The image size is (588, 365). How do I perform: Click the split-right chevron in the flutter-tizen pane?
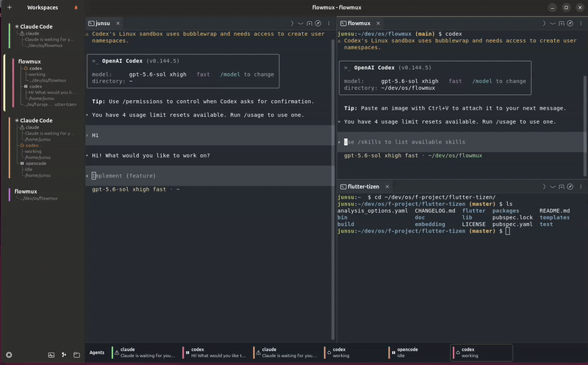pyautogui.click(x=544, y=187)
